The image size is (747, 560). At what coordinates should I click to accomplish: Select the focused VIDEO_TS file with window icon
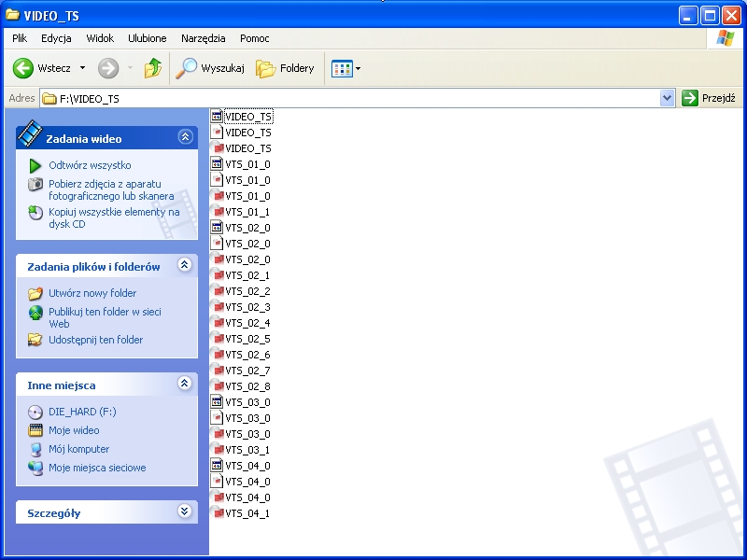(241, 117)
